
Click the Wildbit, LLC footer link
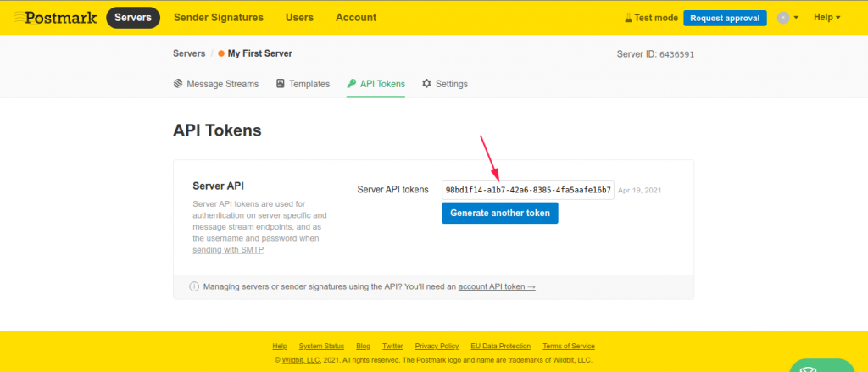click(x=301, y=360)
